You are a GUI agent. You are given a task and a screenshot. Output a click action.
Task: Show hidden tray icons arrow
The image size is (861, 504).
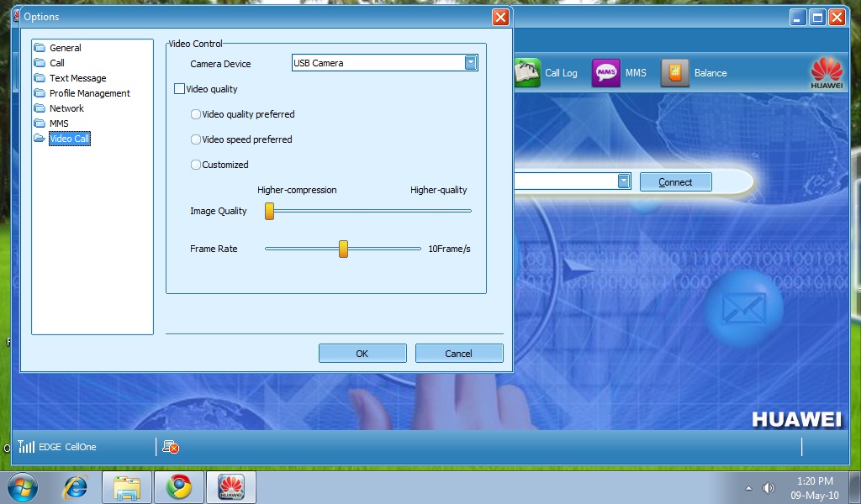[748, 488]
